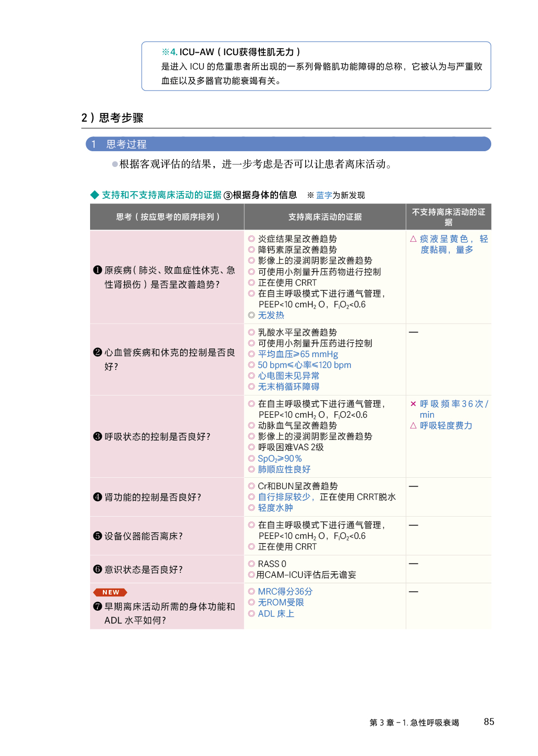The width and height of the screenshot is (538, 756).
Task: Click row ❹ '肾功能的控制是否良好'
Action: click(x=167, y=497)
